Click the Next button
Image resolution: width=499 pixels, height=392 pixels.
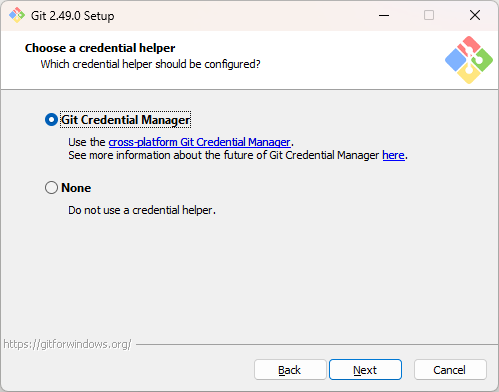click(x=365, y=370)
